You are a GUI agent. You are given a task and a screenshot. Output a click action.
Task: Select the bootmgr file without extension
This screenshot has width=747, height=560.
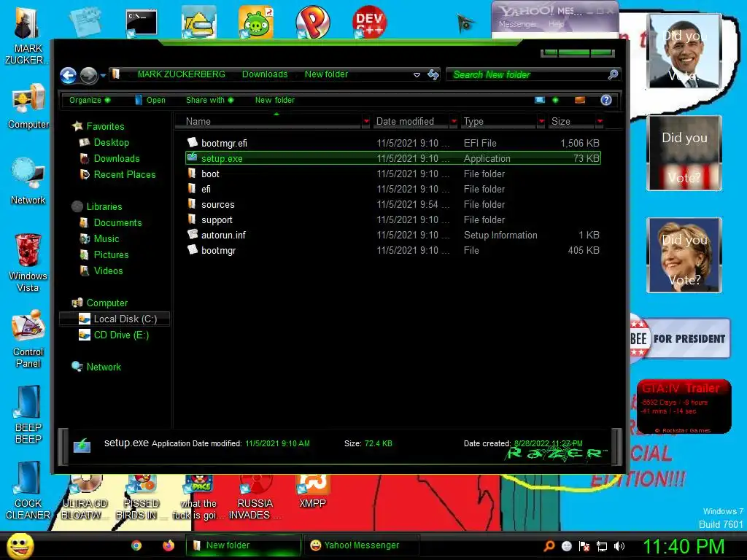coord(393,250)
